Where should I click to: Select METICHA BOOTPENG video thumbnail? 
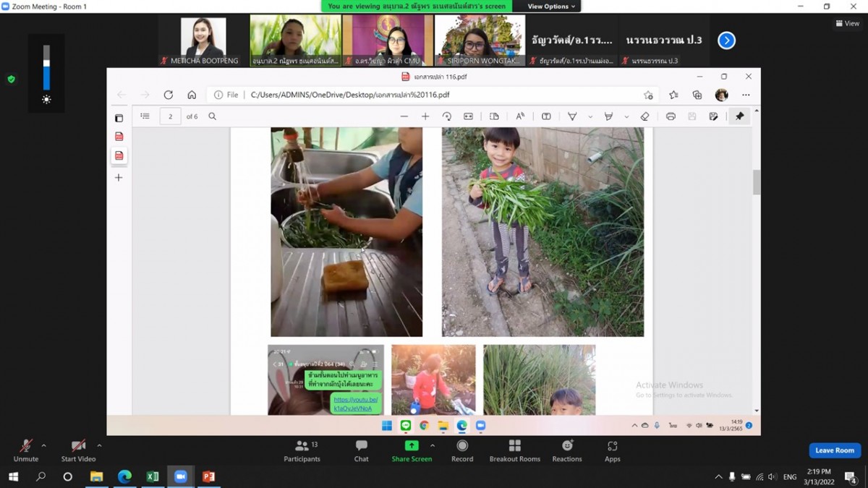tap(204, 40)
